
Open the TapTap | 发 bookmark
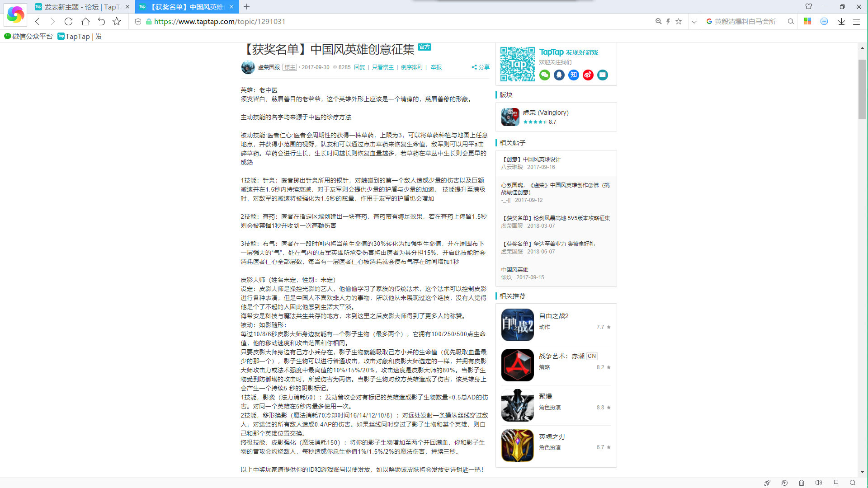pyautogui.click(x=80, y=36)
